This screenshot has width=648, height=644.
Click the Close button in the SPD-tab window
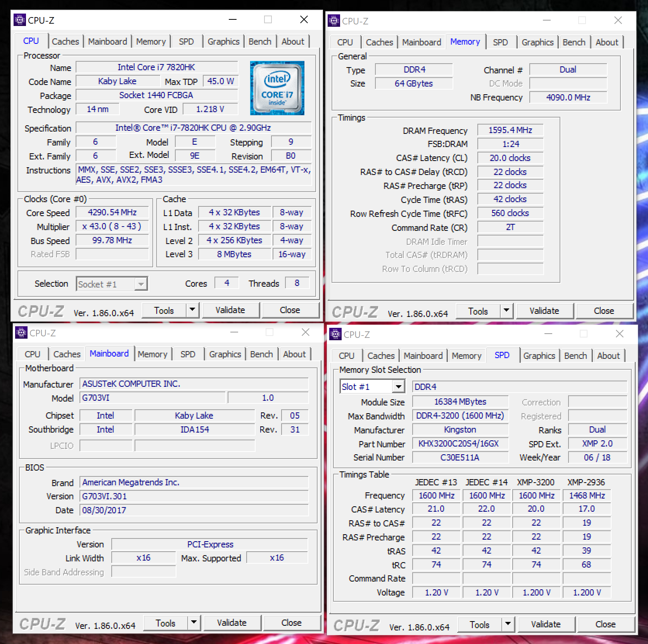click(606, 624)
